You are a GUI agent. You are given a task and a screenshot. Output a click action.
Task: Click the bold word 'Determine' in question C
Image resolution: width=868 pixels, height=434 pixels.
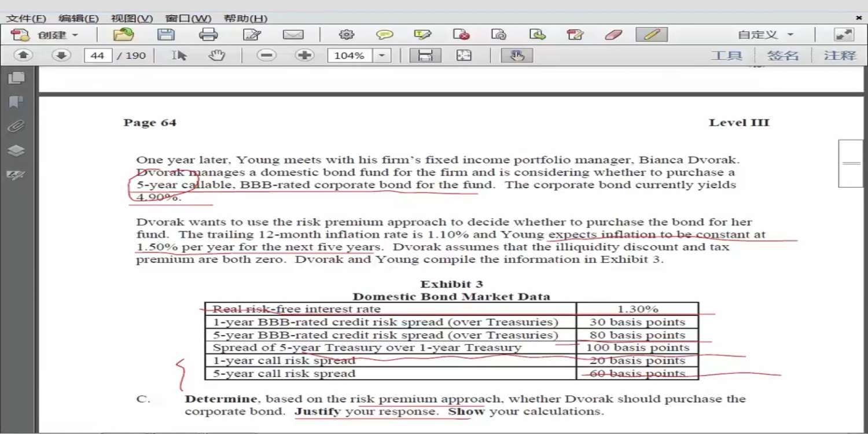click(x=221, y=399)
